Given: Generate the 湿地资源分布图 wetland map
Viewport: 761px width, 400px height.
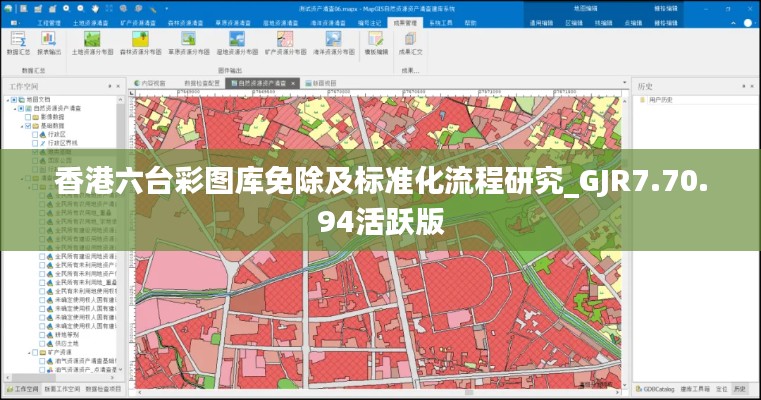Looking at the screenshot, I should click(x=237, y=43).
